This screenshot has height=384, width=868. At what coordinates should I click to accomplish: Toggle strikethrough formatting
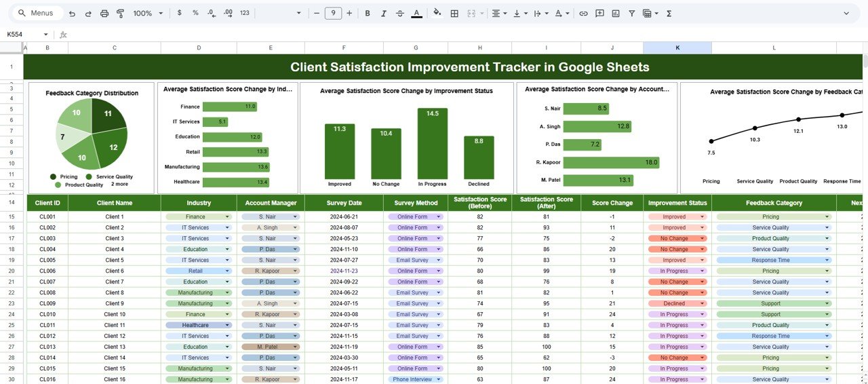click(x=400, y=13)
